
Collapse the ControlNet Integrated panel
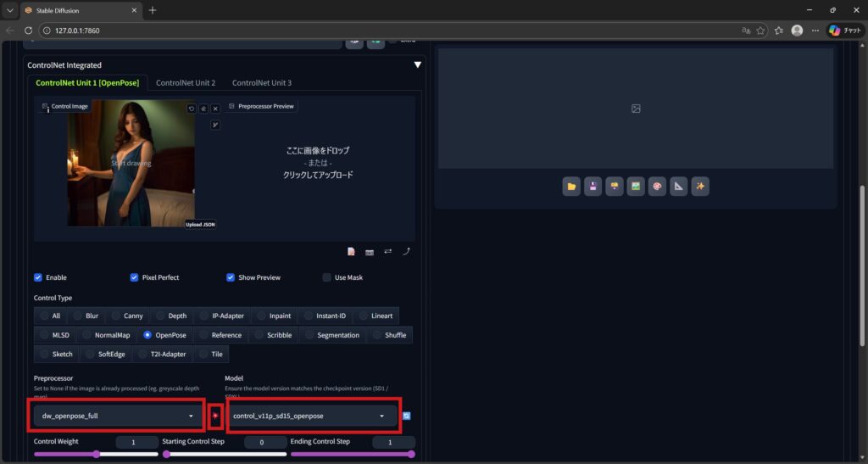pos(417,64)
